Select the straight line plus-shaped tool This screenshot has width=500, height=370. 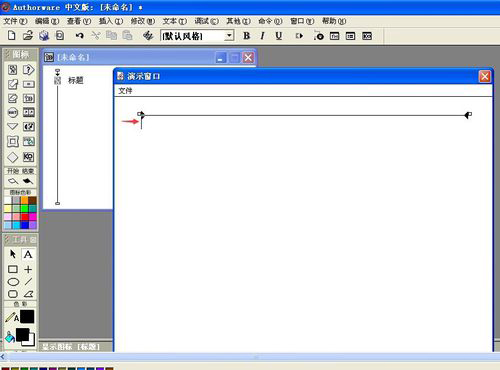coord(28,269)
